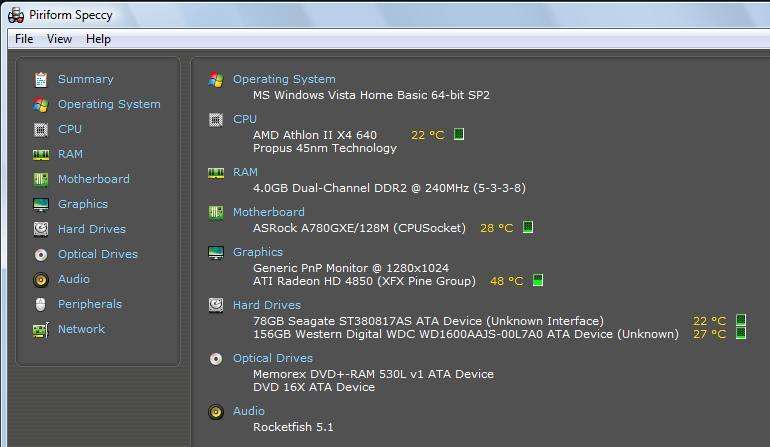Click the disc icon beside Optical Drives heading

tap(216, 359)
